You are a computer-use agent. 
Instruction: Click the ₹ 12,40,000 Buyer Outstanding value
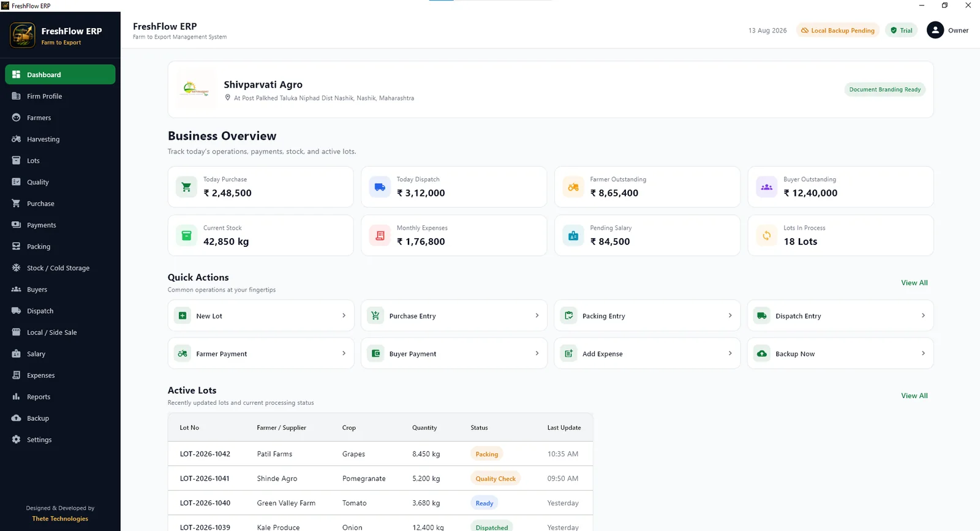(810, 193)
